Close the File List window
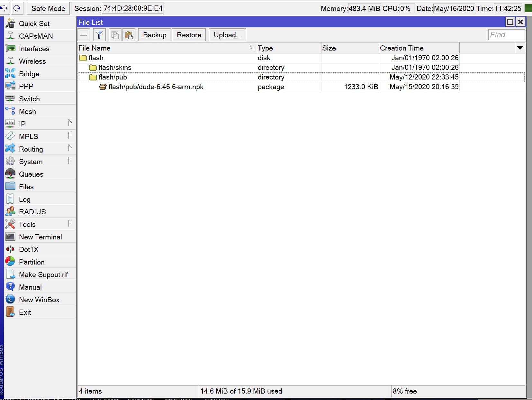Viewport: 532px width, 400px height. [520, 22]
